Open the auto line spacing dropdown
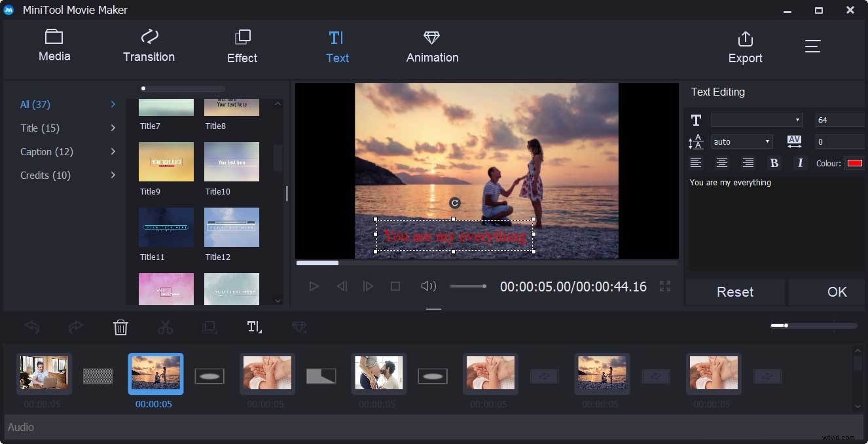Screen dimensions: 868x444 click(742, 141)
